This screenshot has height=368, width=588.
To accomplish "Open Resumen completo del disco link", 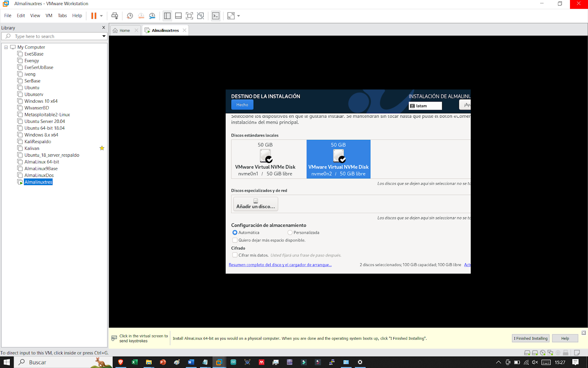I will coord(280,265).
